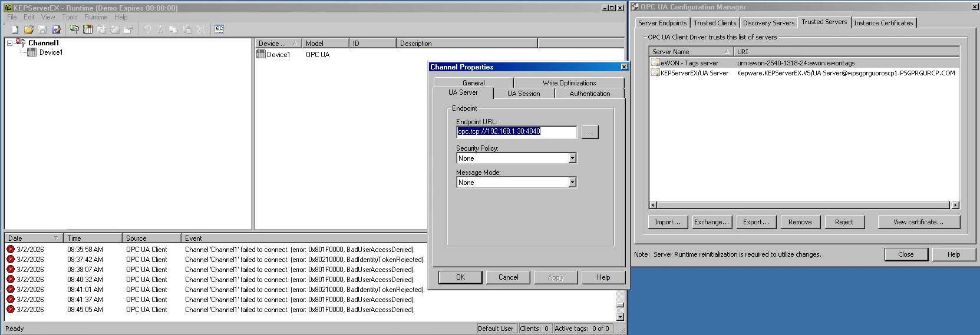Click Cancel in Channel Properties

[x=509, y=277]
